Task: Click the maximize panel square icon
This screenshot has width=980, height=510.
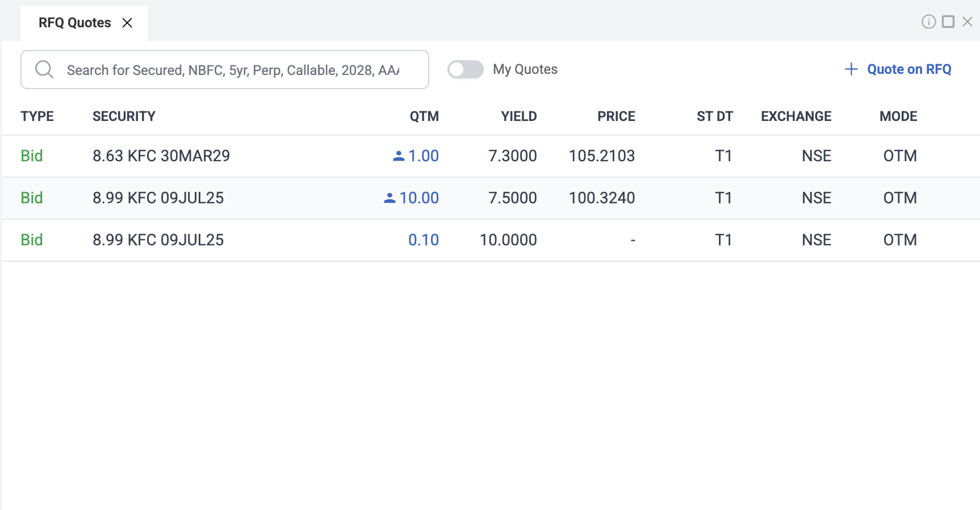Action: (948, 22)
